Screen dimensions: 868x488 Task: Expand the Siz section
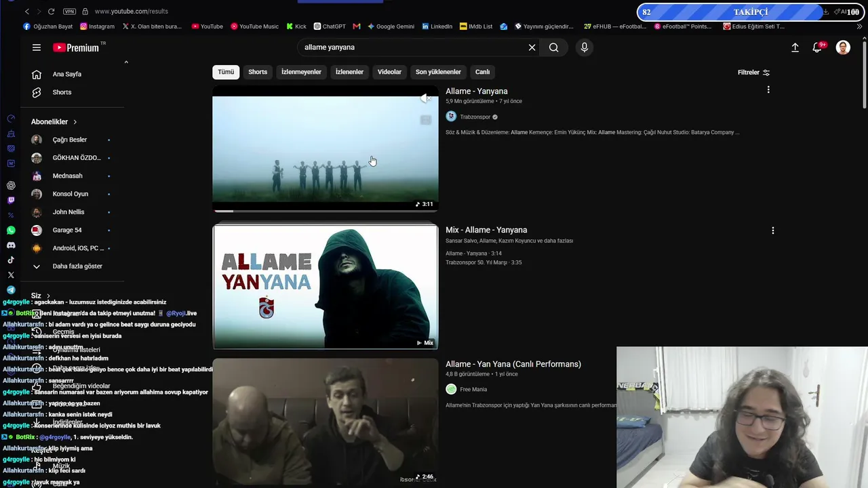tap(41, 296)
